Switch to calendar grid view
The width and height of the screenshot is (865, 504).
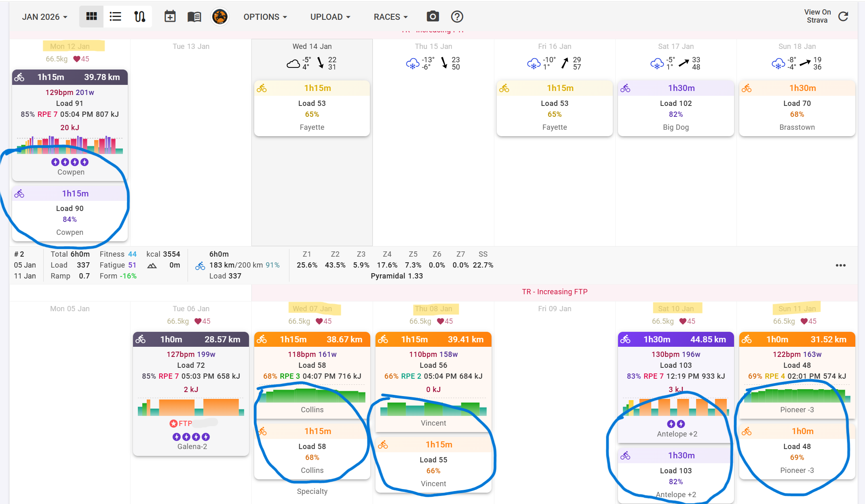(91, 17)
